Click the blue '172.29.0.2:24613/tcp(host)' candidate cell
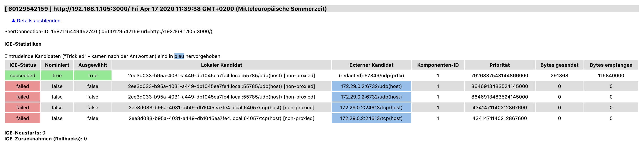644x147 pixels. point(371,108)
